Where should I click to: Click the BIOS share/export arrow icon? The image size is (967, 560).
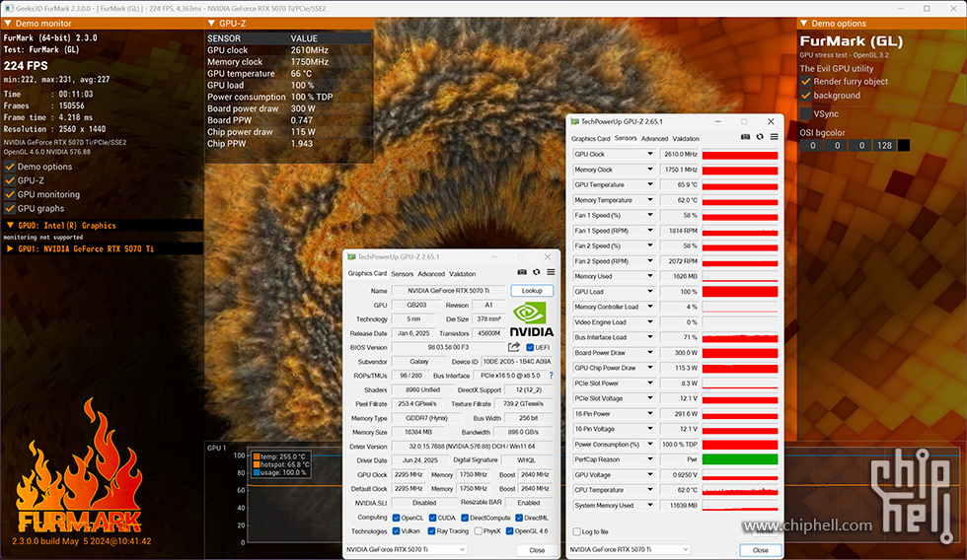tap(514, 347)
